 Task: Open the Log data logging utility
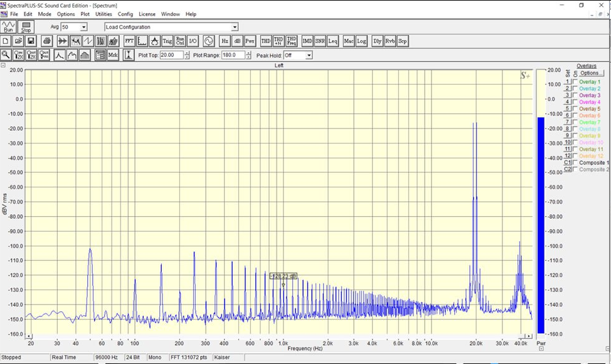coord(361,41)
